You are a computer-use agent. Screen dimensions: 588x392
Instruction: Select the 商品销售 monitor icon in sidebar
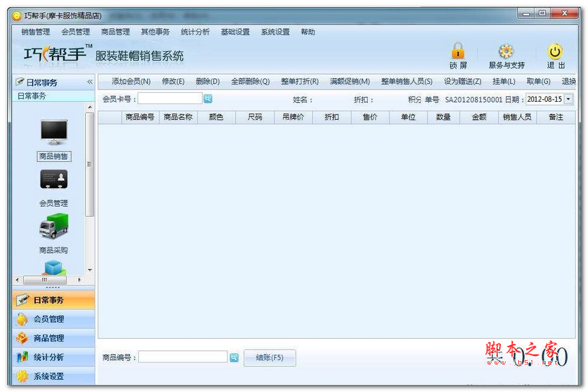[53, 132]
